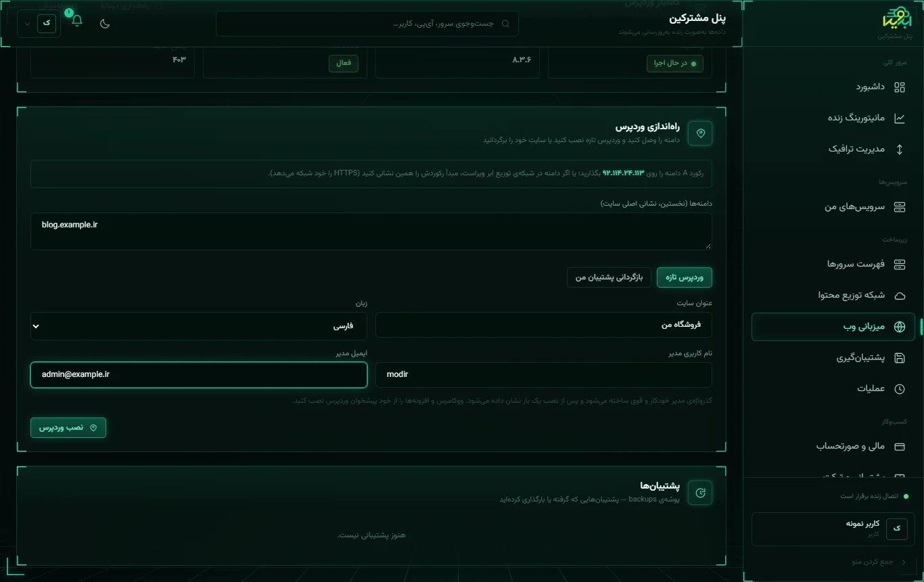Click the پنل مشترکین page title
Viewport: 924px width, 582px height.
tap(697, 18)
